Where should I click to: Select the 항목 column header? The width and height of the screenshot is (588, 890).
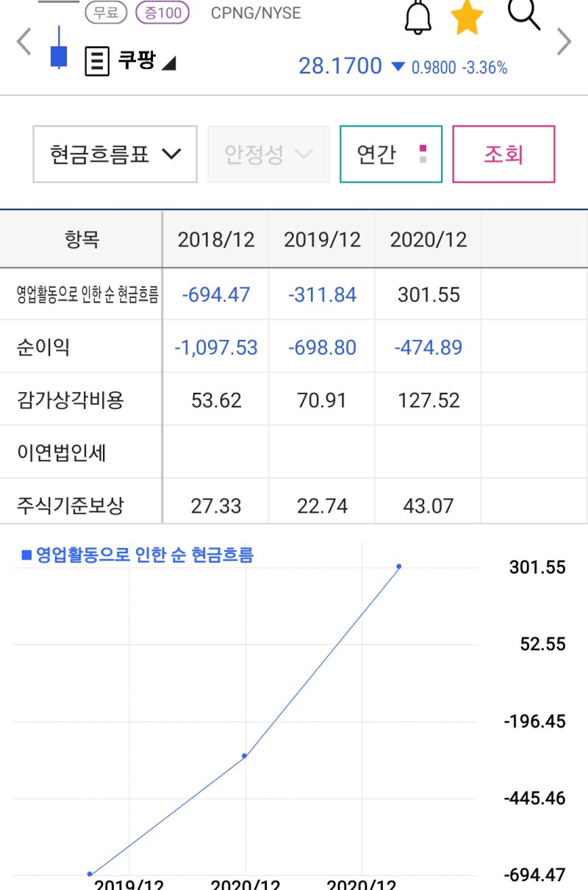coord(82,239)
